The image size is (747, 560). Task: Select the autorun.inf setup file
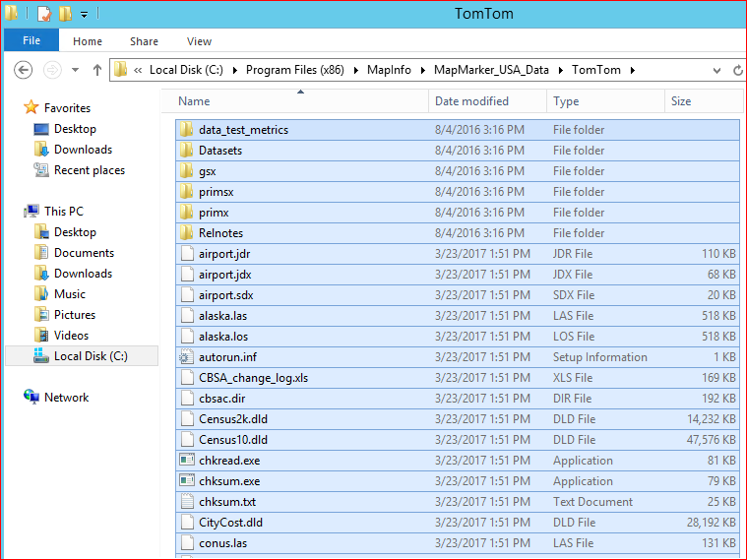[227, 357]
